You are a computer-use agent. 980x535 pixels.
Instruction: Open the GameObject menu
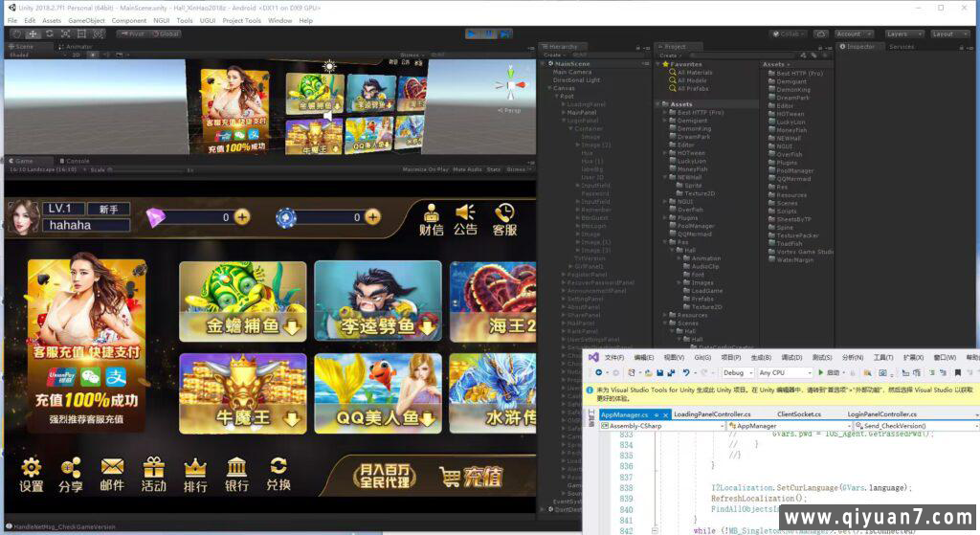pyautogui.click(x=86, y=20)
